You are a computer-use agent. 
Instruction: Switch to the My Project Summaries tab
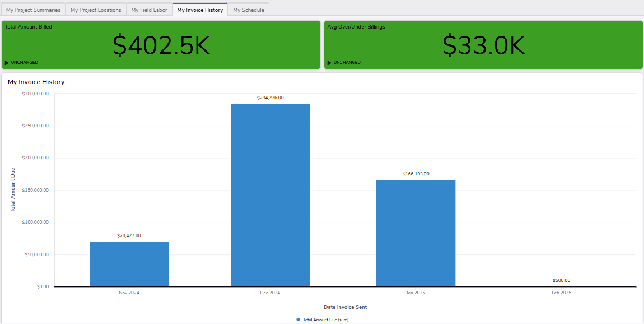point(33,10)
